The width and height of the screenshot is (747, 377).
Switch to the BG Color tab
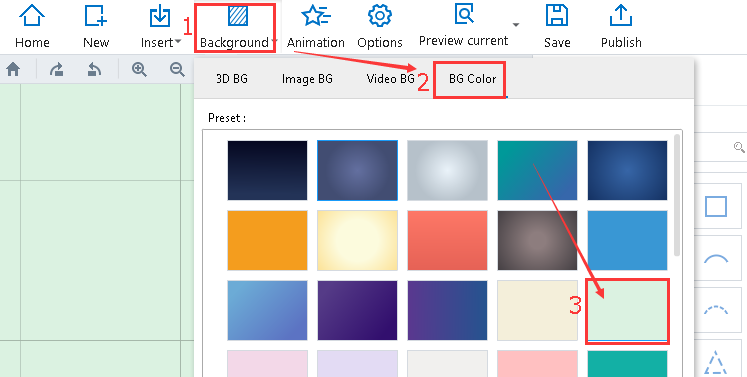click(473, 79)
